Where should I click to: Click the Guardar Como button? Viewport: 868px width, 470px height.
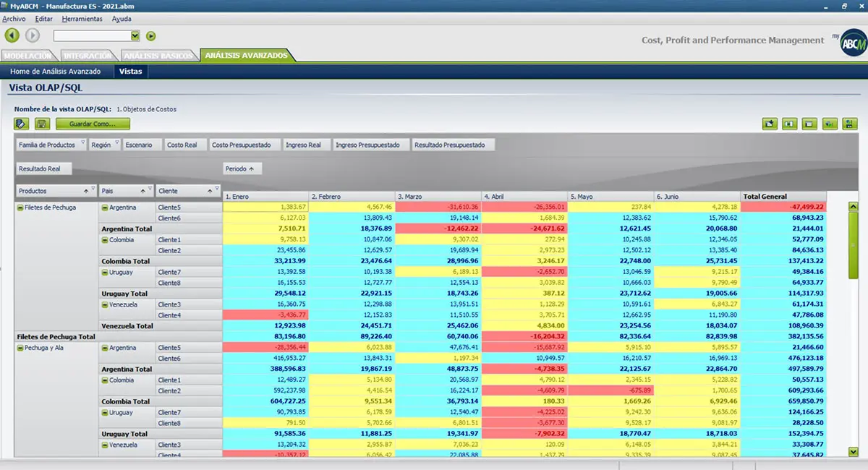click(93, 124)
